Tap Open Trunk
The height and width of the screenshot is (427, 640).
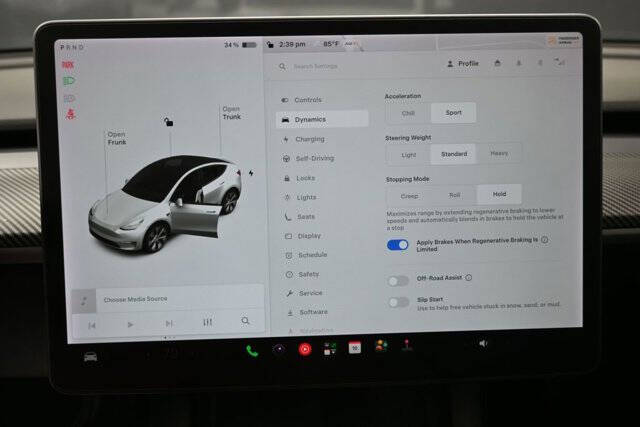pyautogui.click(x=232, y=113)
